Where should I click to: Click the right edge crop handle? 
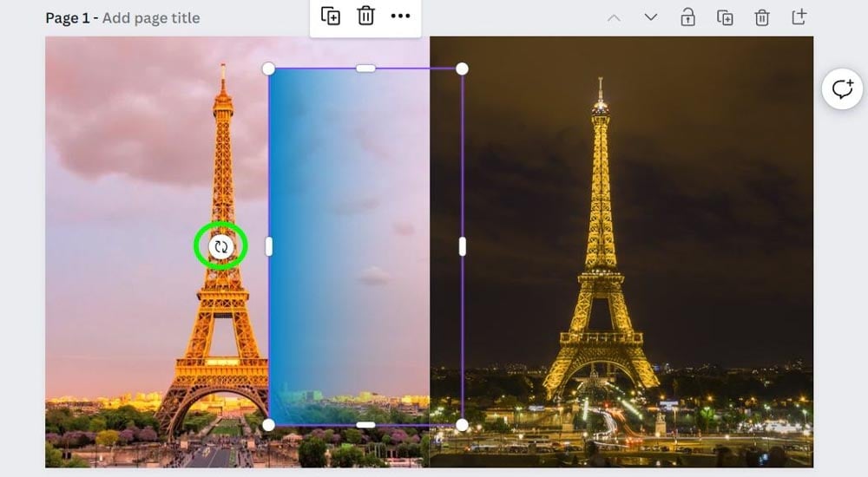[463, 247]
